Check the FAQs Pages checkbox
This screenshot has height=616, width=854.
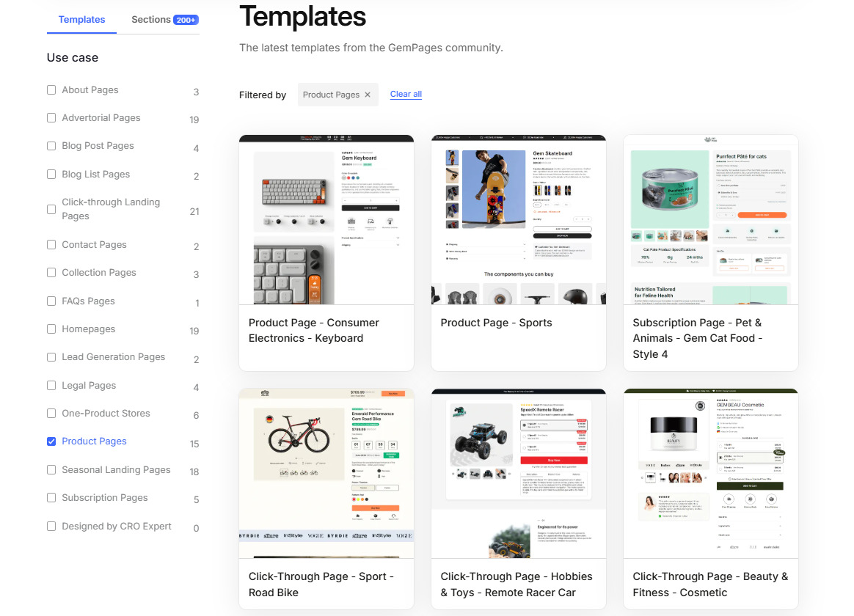[51, 301]
